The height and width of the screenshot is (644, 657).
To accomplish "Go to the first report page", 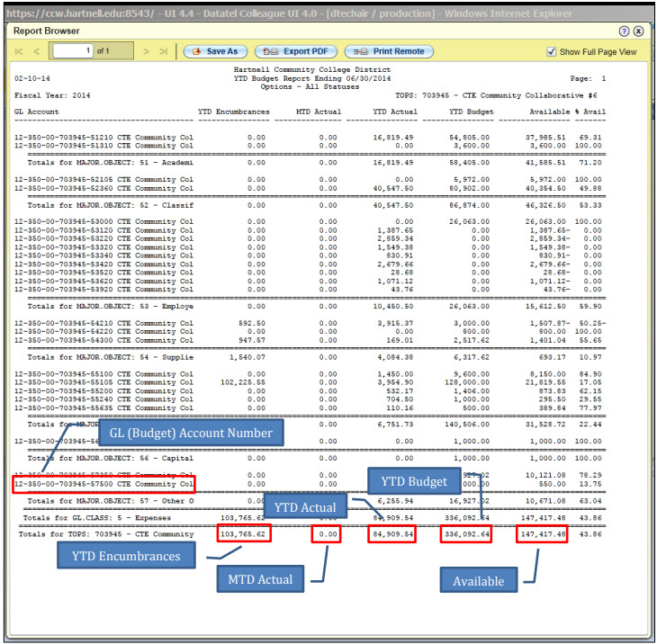I will coord(19,51).
